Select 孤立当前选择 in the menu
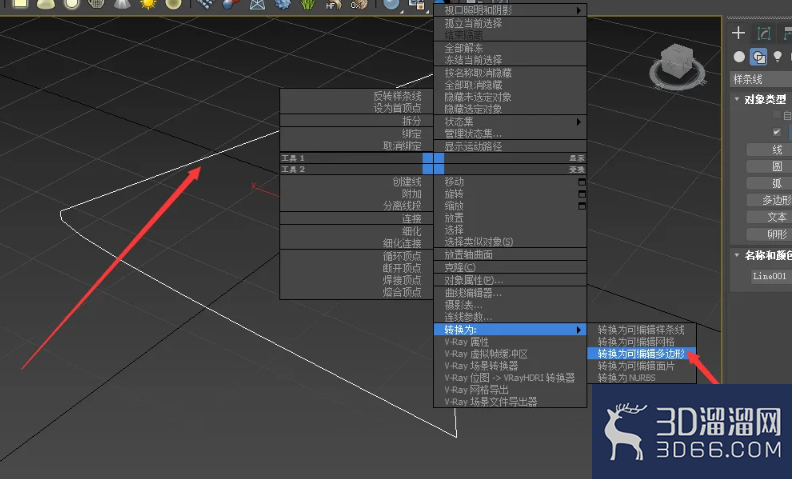The height and width of the screenshot is (479, 792). [x=510, y=23]
